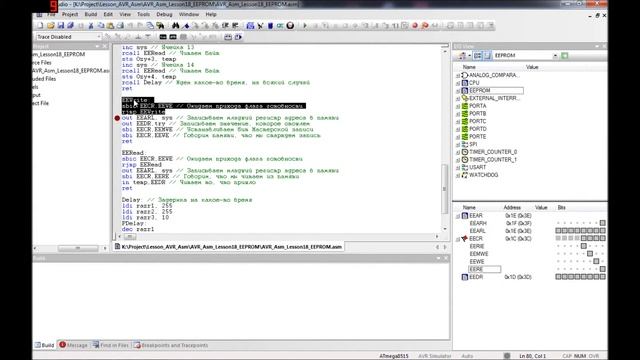This screenshot has width=640, height=360.
Task: Switch to the Message tab
Action: (x=73, y=345)
